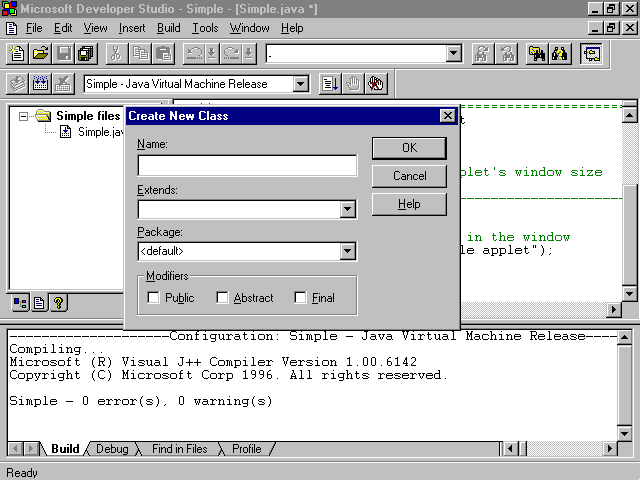Collapse the Simple files tree node
This screenshot has height=480, width=640.
pos(24,116)
